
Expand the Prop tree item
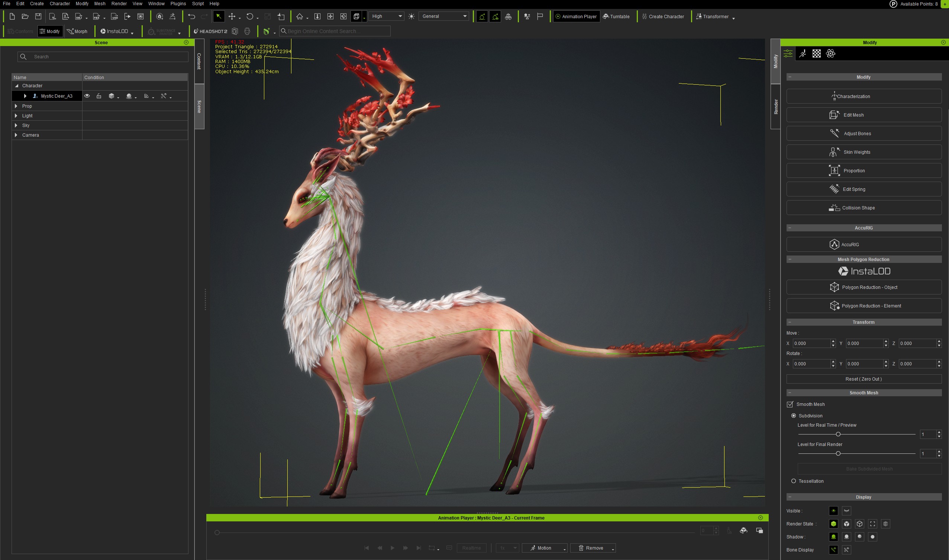tap(16, 106)
